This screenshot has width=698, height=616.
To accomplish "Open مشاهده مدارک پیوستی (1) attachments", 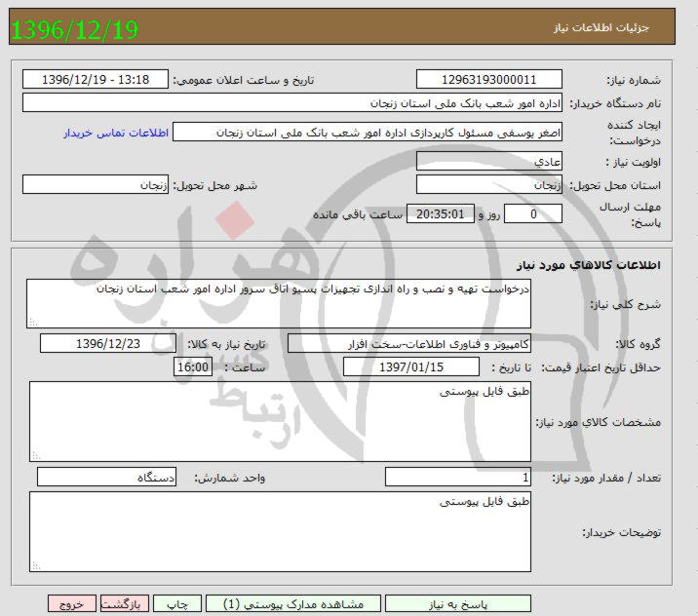I will tap(293, 604).
